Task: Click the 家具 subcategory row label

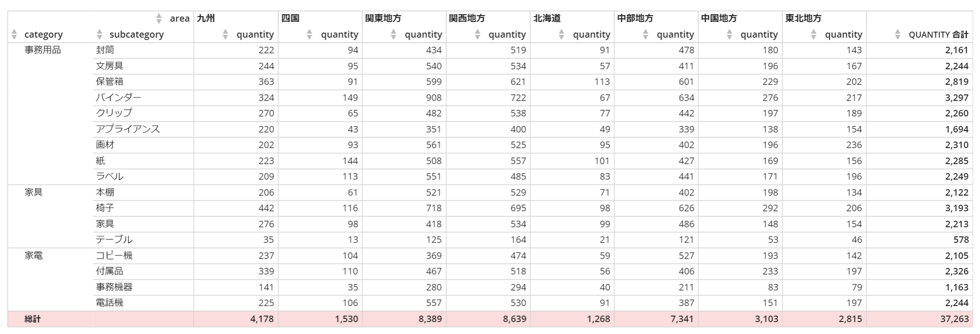Action: click(105, 224)
